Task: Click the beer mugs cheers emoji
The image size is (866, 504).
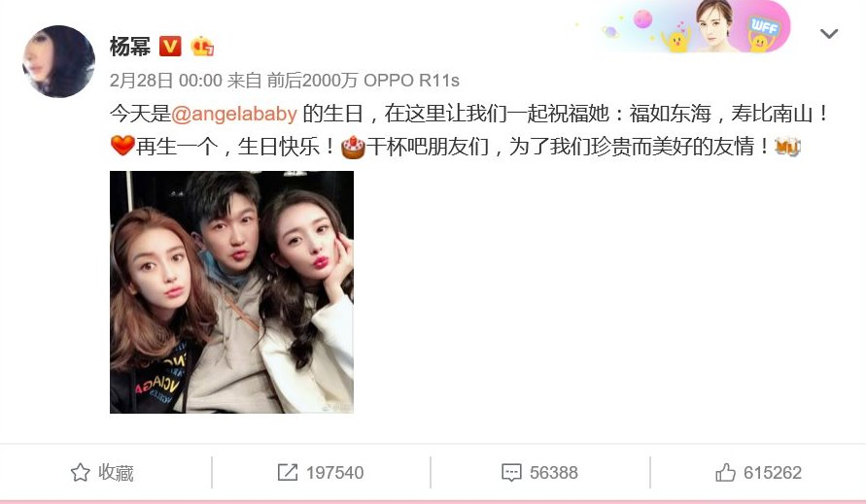Action: coord(787,147)
